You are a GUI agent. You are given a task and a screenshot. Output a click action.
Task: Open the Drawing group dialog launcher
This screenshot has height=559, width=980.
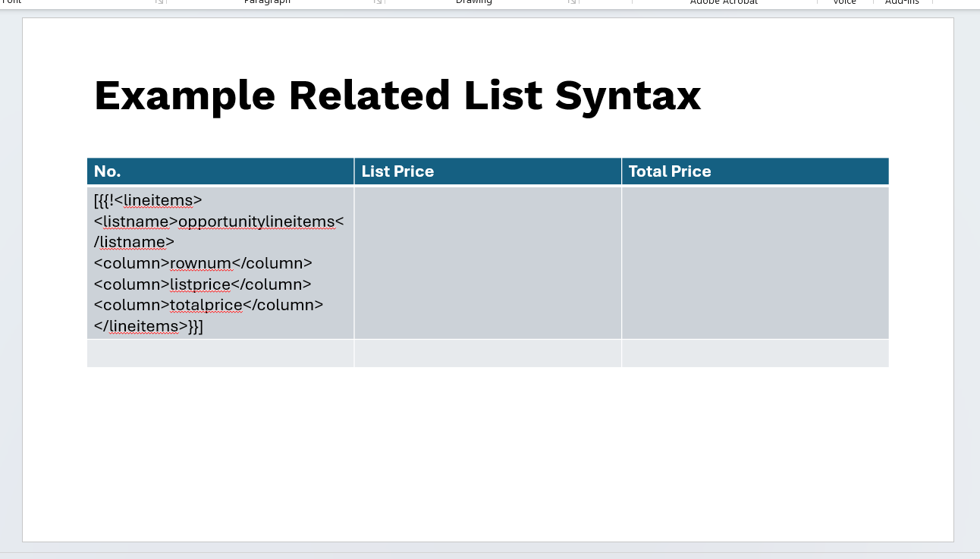(x=572, y=2)
